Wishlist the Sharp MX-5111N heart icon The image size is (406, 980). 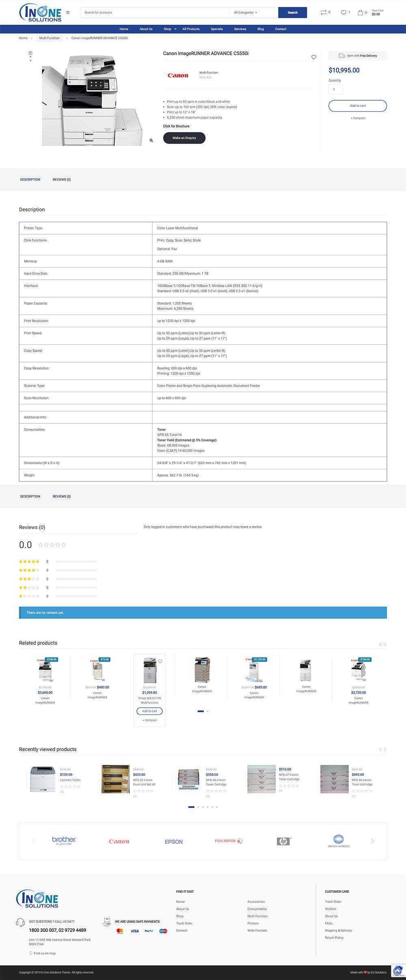(160, 661)
